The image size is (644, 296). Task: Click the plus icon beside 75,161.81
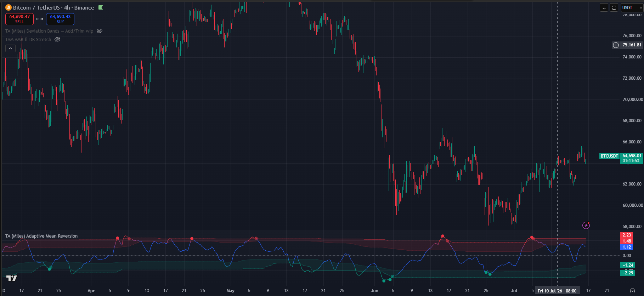(x=616, y=45)
